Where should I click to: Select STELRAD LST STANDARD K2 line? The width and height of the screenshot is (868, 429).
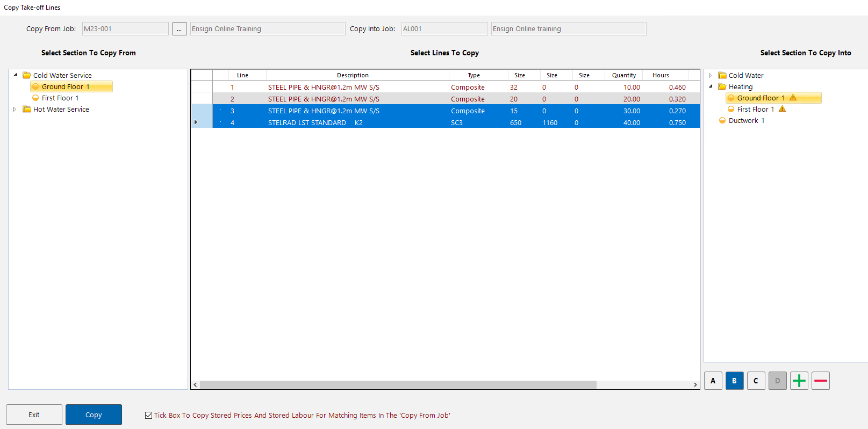tap(446, 122)
